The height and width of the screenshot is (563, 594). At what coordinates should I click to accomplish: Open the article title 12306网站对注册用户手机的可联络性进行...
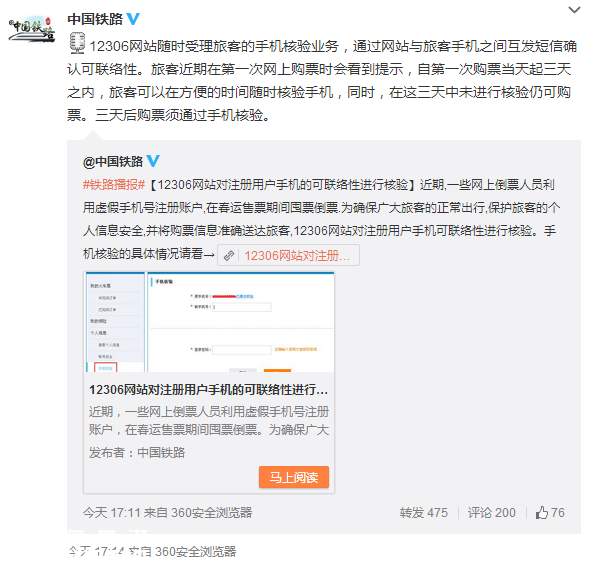click(x=208, y=389)
